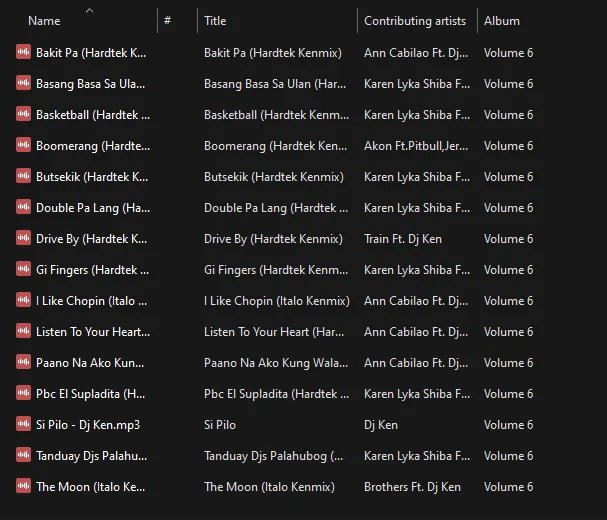Viewport: 607px width, 520px height.
Task: Select the audio icon beside Pbc El Supladita
Action: (x=24, y=393)
